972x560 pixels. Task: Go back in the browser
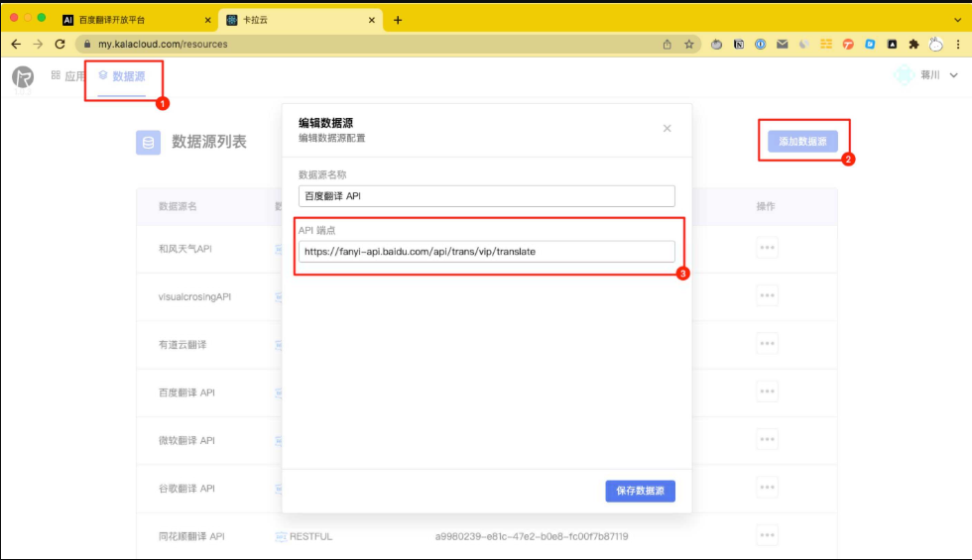[x=16, y=44]
